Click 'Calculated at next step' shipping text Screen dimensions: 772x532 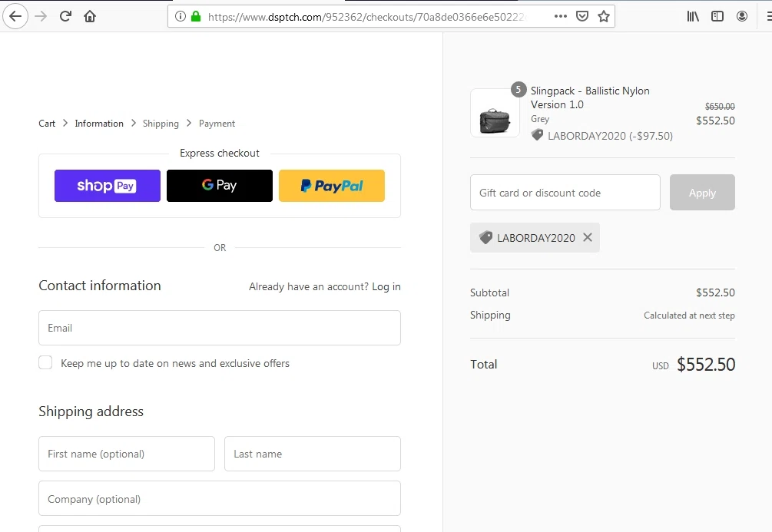pos(689,316)
